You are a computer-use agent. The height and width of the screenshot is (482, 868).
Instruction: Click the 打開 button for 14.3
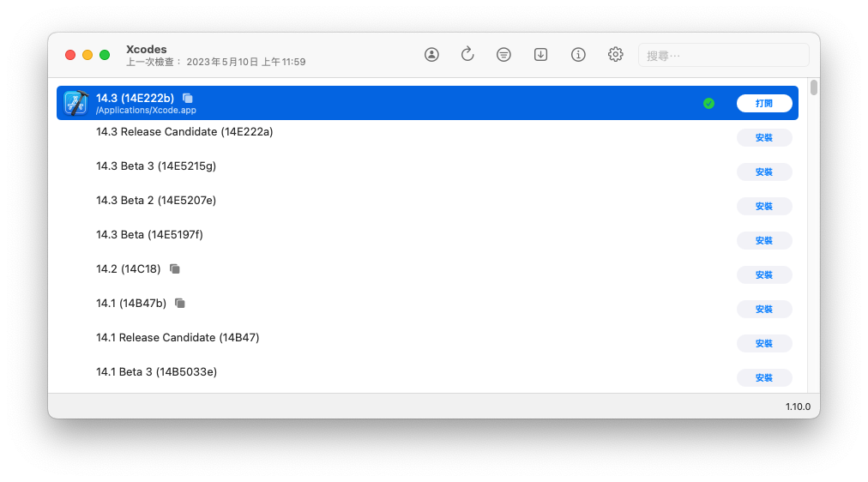[x=764, y=104]
